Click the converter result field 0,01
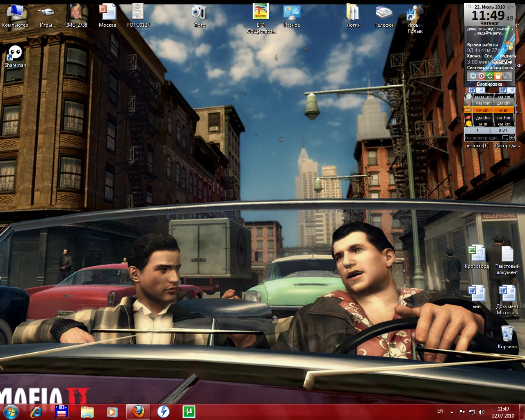Viewport: 525px width, 420px height. pyautogui.click(x=503, y=130)
